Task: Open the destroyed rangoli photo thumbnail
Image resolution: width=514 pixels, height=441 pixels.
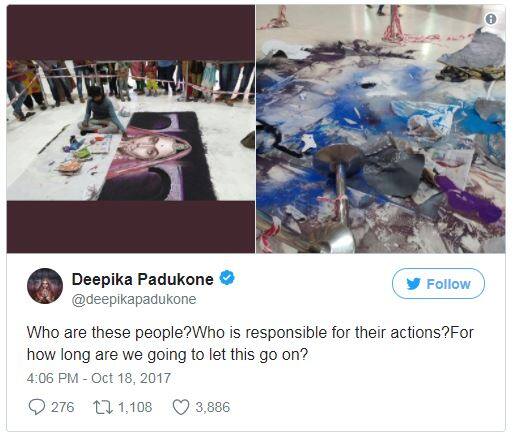Action: 381,129
